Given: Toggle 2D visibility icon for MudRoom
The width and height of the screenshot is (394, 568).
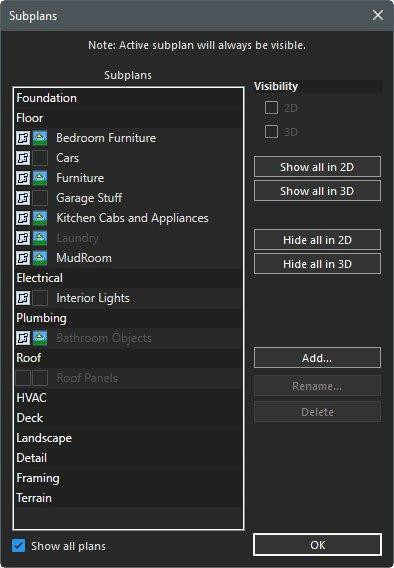Looking at the screenshot, I should (x=23, y=258).
